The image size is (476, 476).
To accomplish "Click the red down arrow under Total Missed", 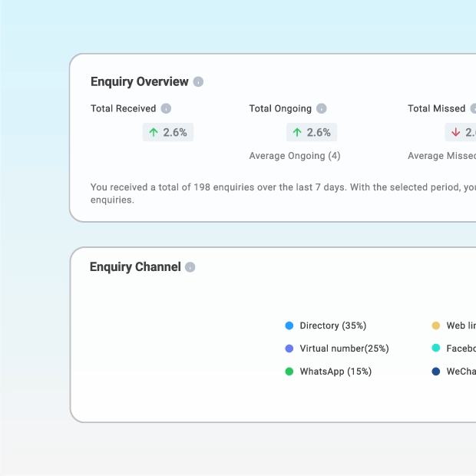I will pos(455,132).
